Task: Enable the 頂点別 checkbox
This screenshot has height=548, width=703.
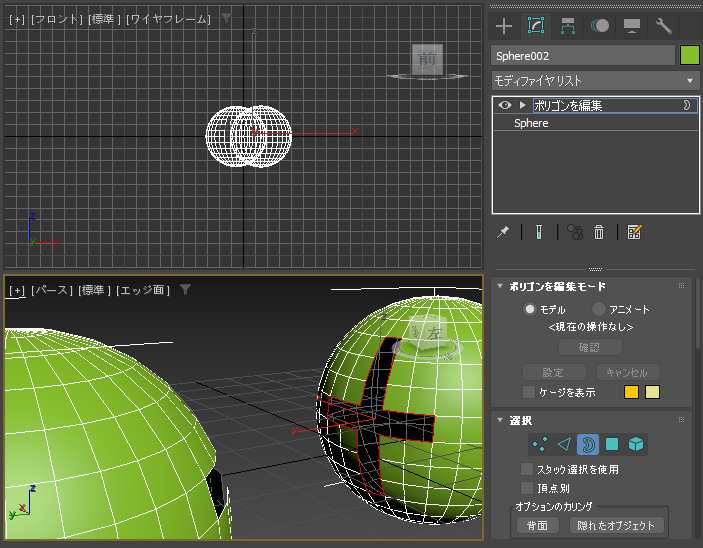Action: (527, 488)
